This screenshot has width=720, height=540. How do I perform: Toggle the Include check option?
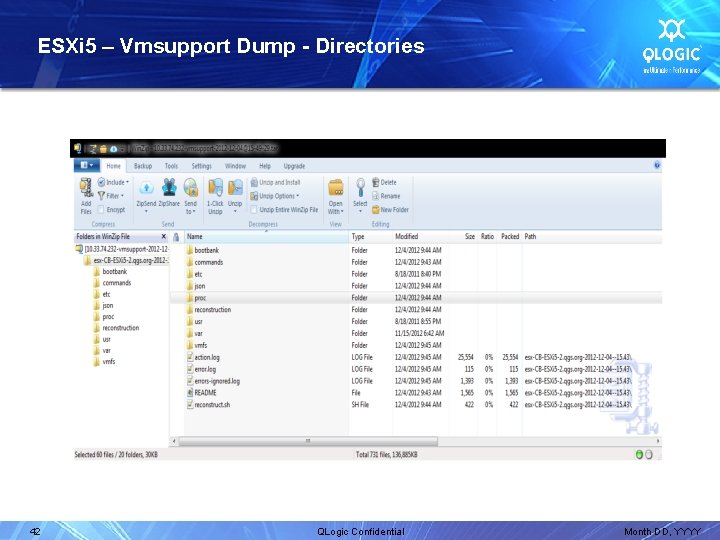pyautogui.click(x=101, y=182)
